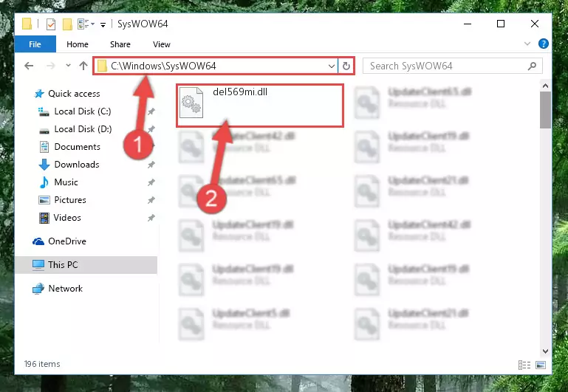568x392 pixels.
Task: Maximize the SysWOW64 window
Action: point(501,24)
